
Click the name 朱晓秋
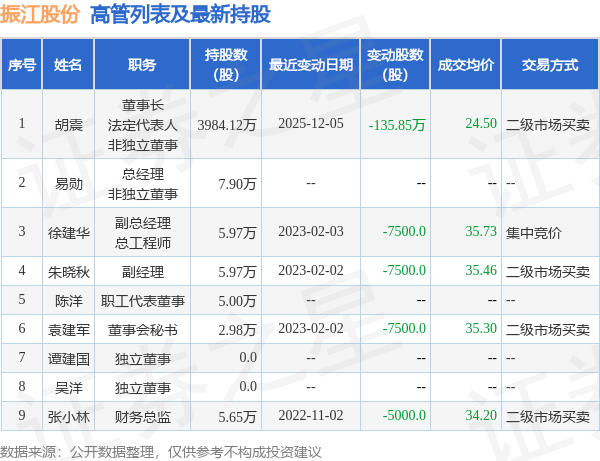point(68,272)
